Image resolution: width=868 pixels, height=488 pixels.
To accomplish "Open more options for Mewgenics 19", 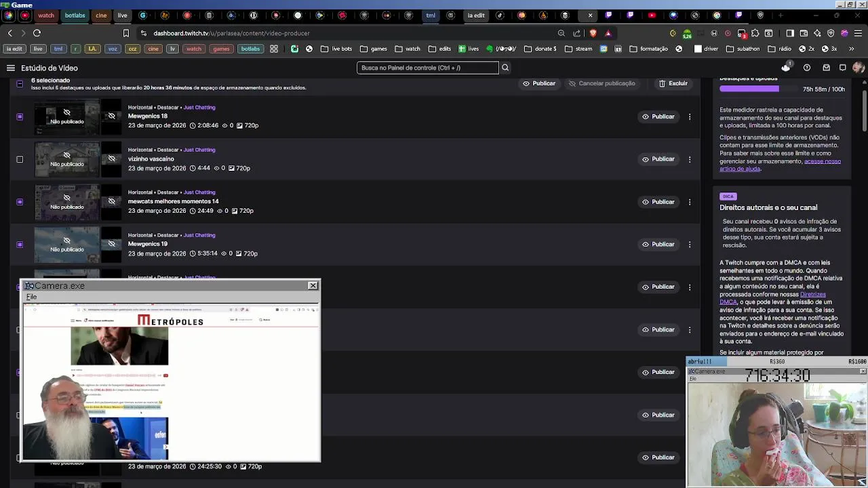I will click(x=690, y=245).
